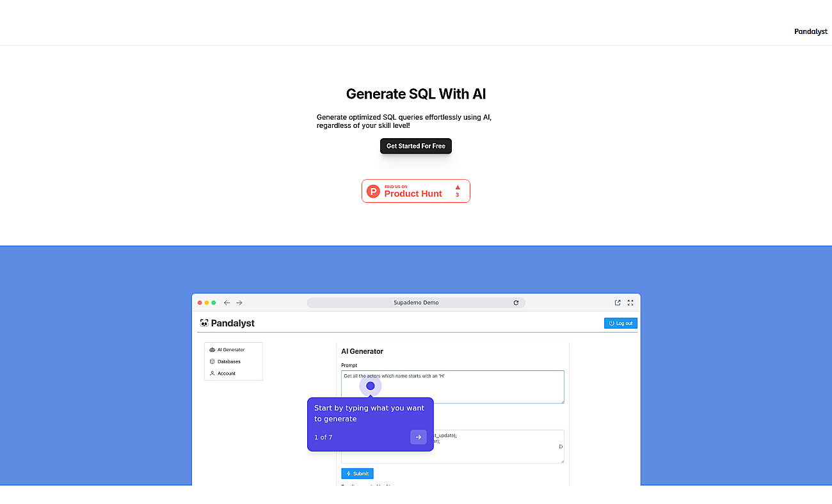
Task: Advance tour with next arrow button
Action: (419, 437)
